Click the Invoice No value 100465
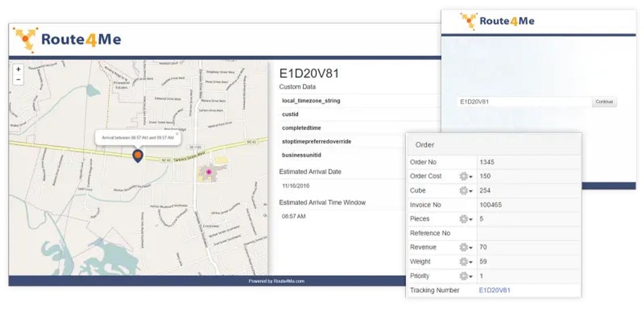644x309 pixels. 491,205
